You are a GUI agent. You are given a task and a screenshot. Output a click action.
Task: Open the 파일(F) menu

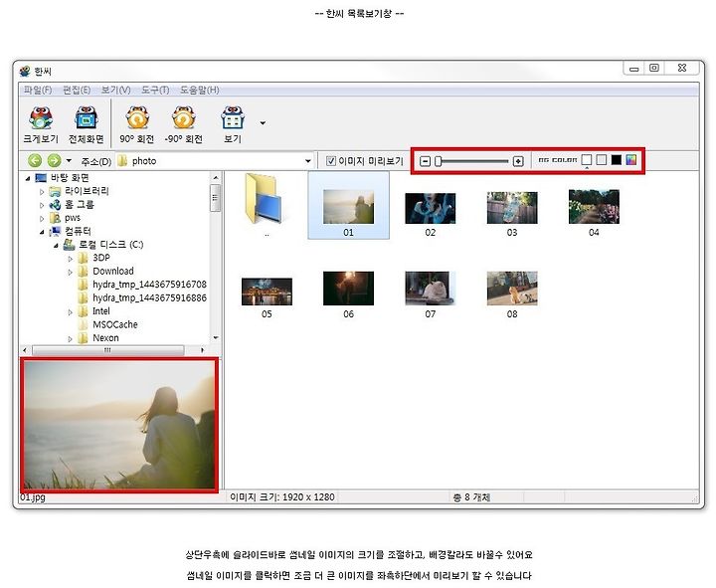point(38,90)
